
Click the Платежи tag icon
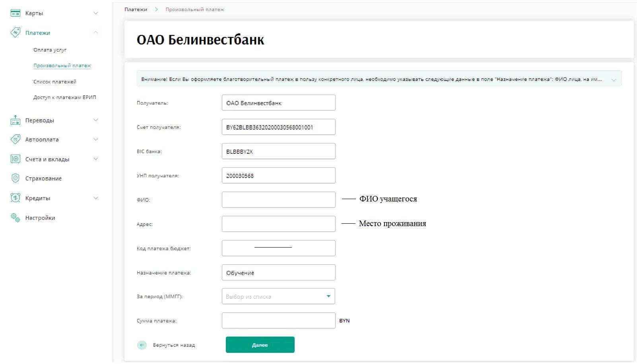[x=15, y=33]
